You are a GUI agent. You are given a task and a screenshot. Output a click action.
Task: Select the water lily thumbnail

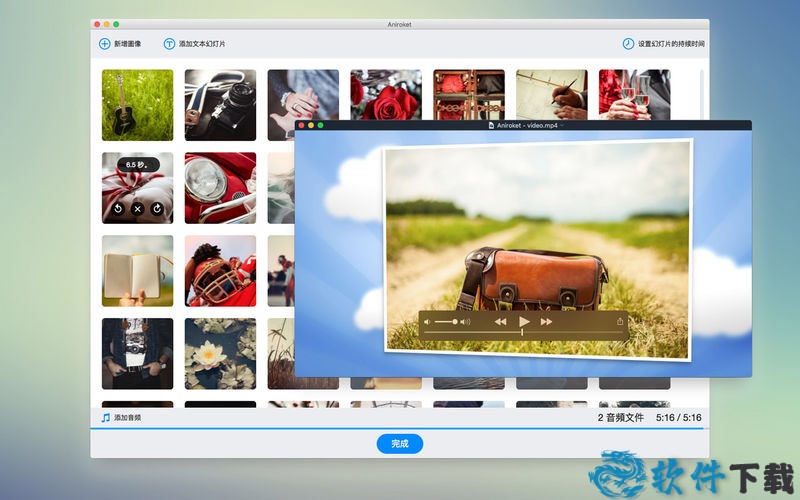[220, 354]
